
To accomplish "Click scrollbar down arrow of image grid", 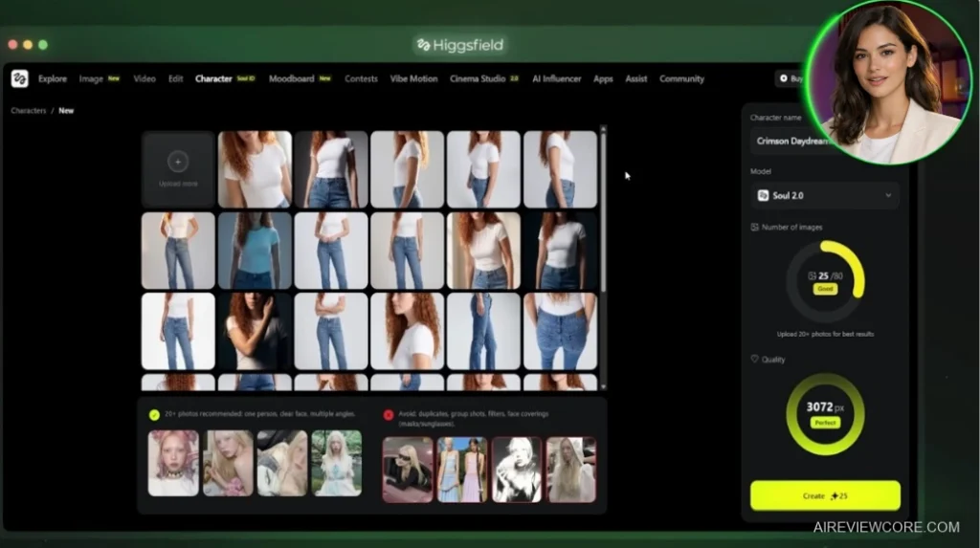I will (x=603, y=386).
